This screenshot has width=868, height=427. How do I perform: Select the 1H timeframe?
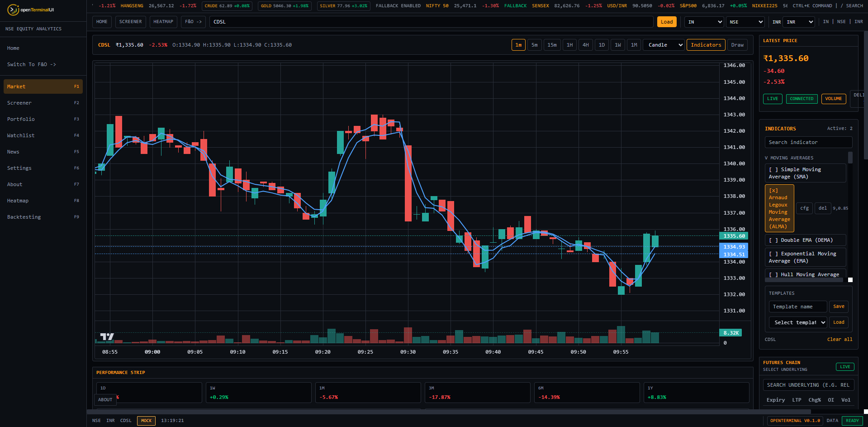[x=570, y=45]
